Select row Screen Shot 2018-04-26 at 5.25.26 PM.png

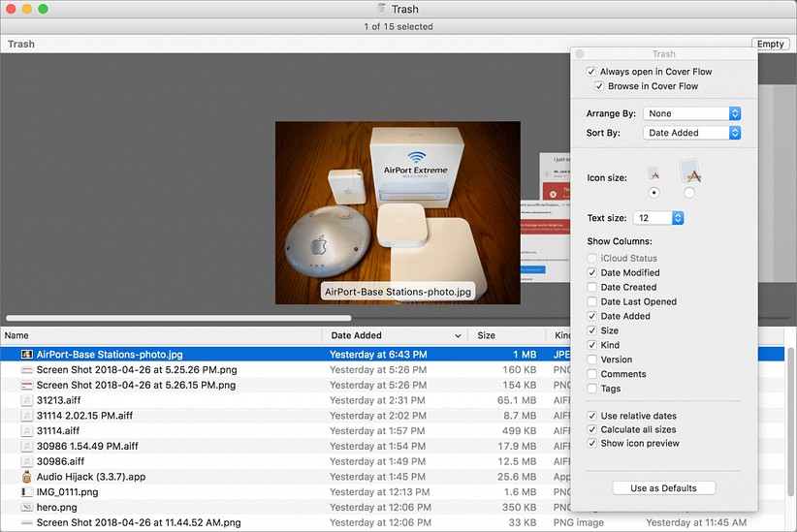tap(392, 370)
